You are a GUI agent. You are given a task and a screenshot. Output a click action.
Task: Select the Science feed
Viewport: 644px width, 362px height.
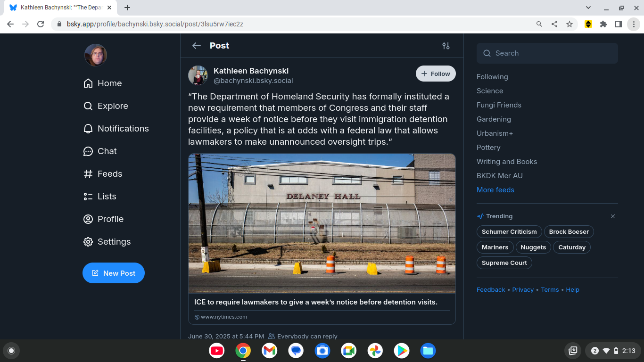[x=490, y=91]
